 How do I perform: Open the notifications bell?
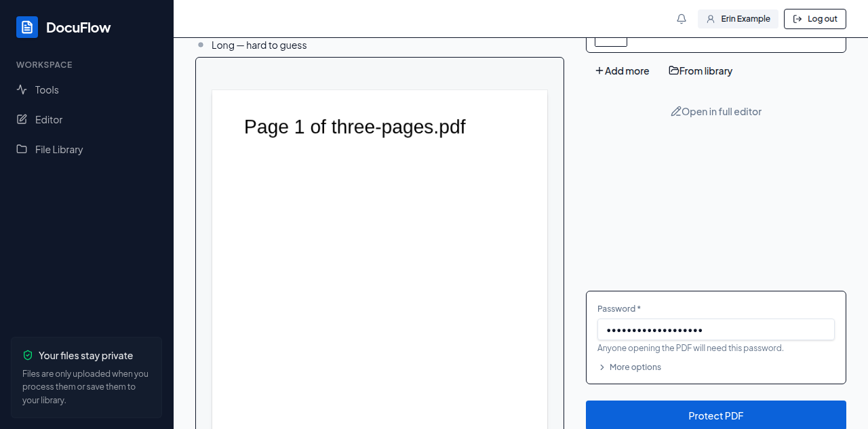pos(682,19)
